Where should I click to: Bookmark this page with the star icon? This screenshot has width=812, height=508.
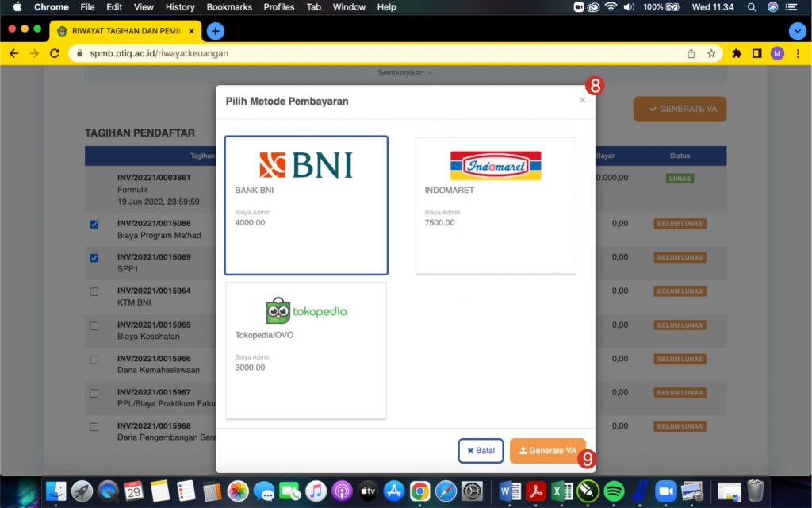pos(711,53)
